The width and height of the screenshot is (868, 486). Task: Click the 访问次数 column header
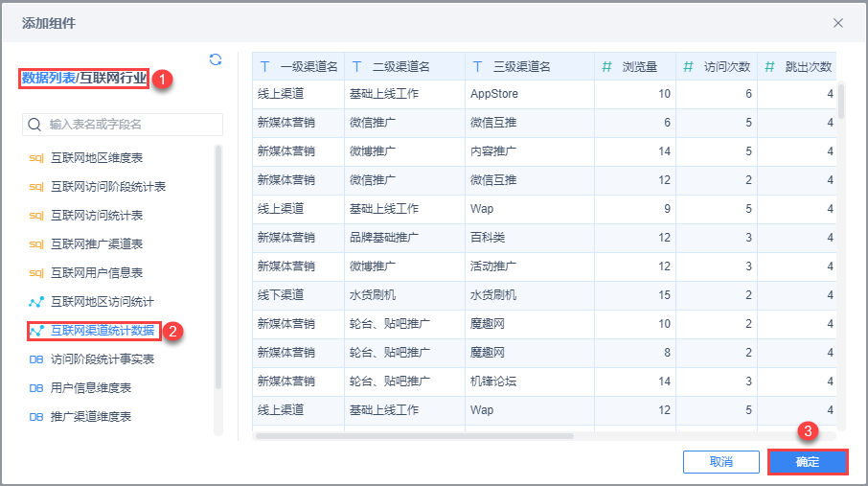tap(717, 66)
